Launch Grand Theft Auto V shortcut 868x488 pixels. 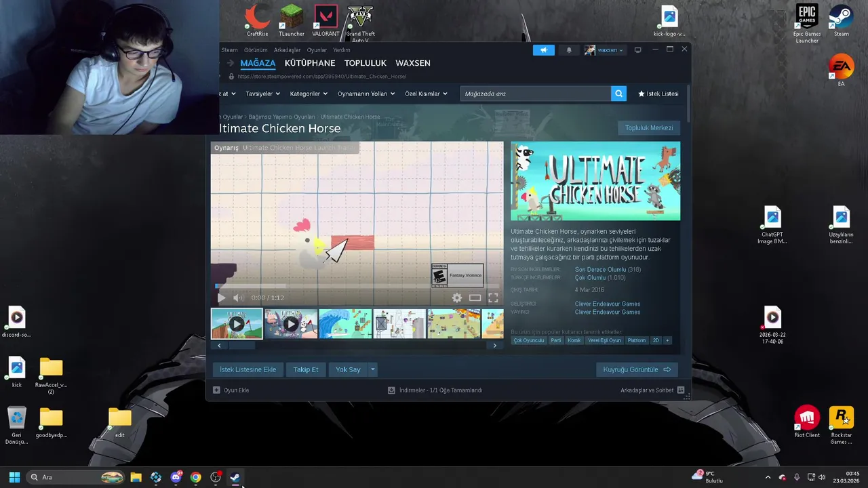pos(360,23)
